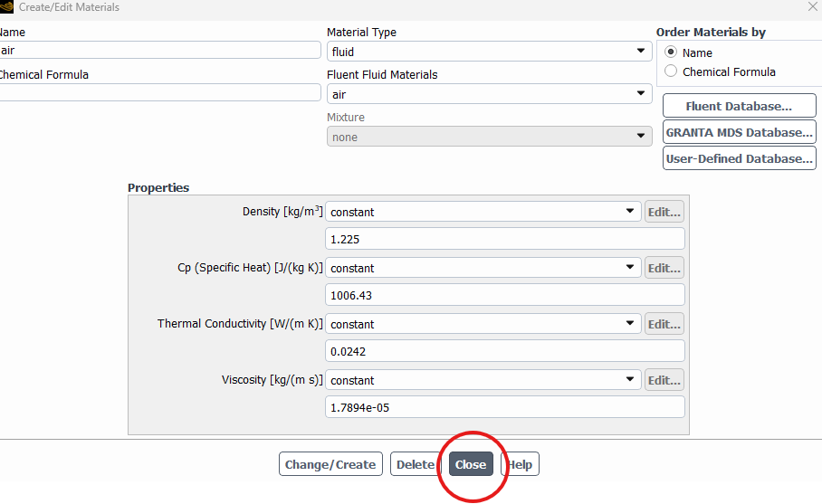Click the Cp (Specific Heat) label

click(250, 267)
